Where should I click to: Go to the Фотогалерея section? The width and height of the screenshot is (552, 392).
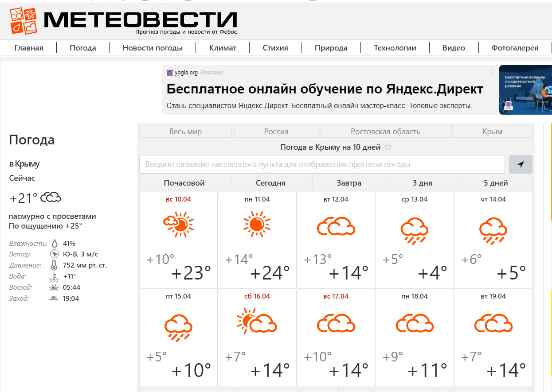tap(514, 48)
